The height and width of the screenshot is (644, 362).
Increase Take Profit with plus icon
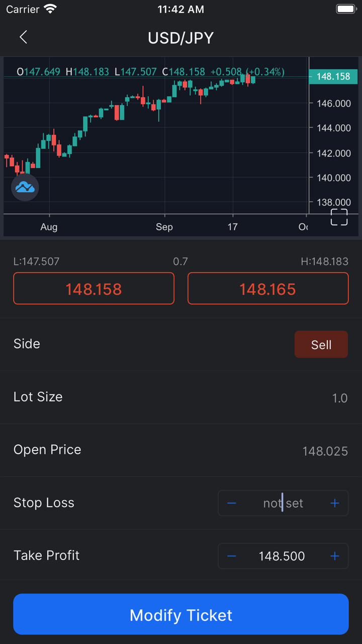[334, 556]
